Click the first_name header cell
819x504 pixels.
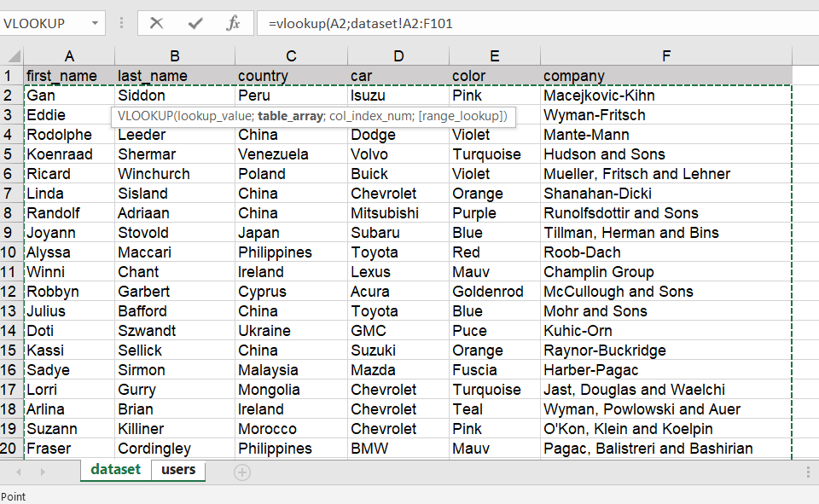coord(69,76)
